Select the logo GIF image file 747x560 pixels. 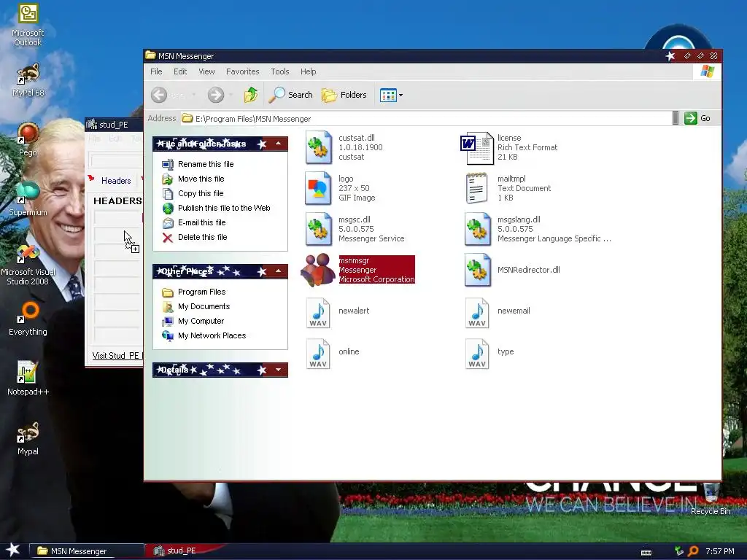click(318, 189)
